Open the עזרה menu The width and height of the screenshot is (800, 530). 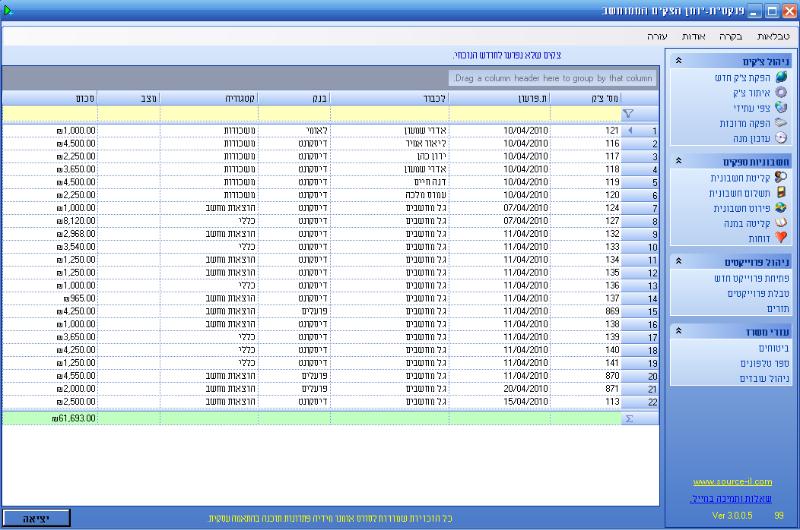[x=657, y=36]
